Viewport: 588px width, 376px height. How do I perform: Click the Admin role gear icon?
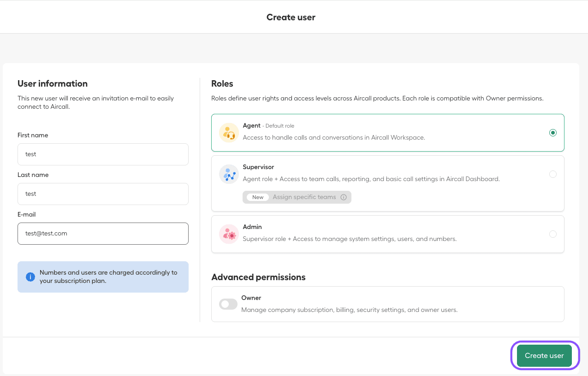[229, 234]
